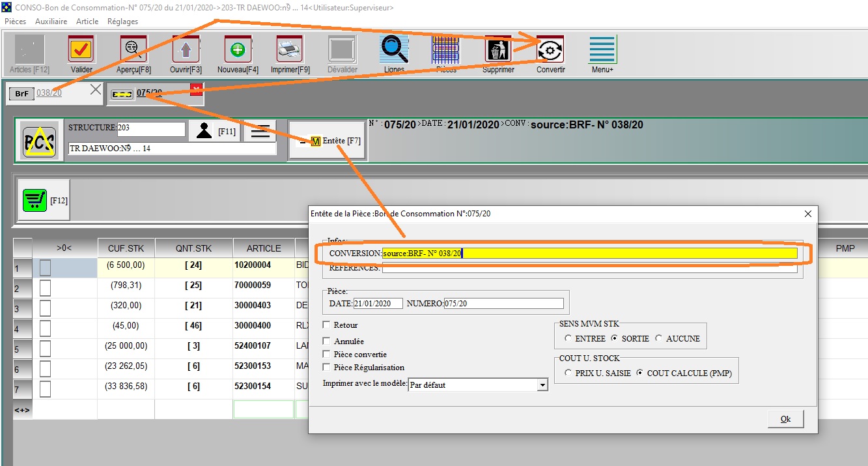Click the Convertir toolbar icon

tap(550, 50)
